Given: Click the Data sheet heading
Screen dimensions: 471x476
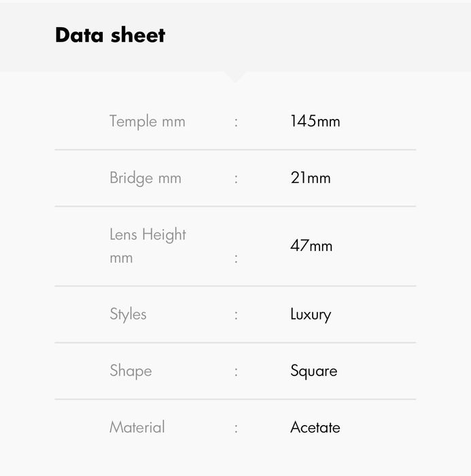Looking at the screenshot, I should (110, 35).
